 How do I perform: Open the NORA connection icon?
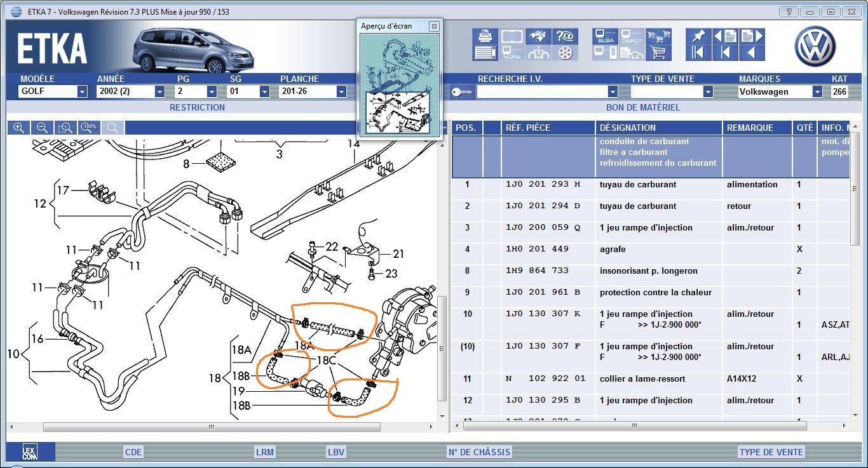tap(512, 53)
